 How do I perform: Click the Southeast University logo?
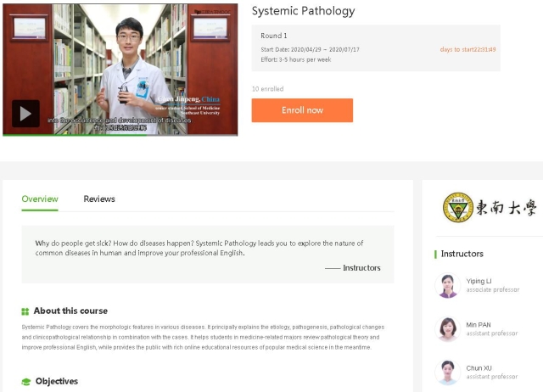[489, 208]
